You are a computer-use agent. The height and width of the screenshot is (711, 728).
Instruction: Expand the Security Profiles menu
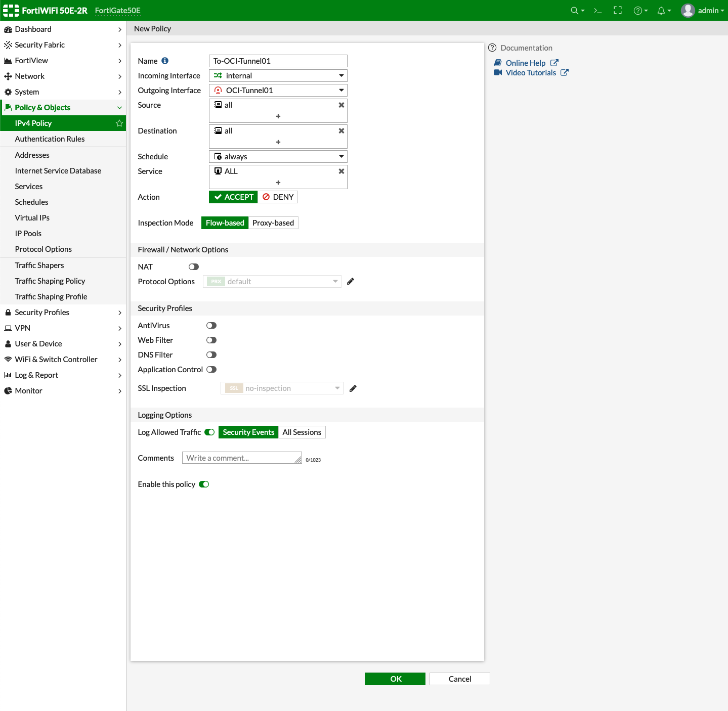[63, 313]
